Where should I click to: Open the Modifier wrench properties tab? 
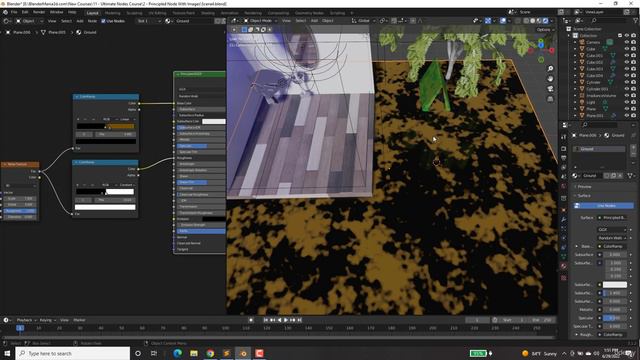point(564,219)
